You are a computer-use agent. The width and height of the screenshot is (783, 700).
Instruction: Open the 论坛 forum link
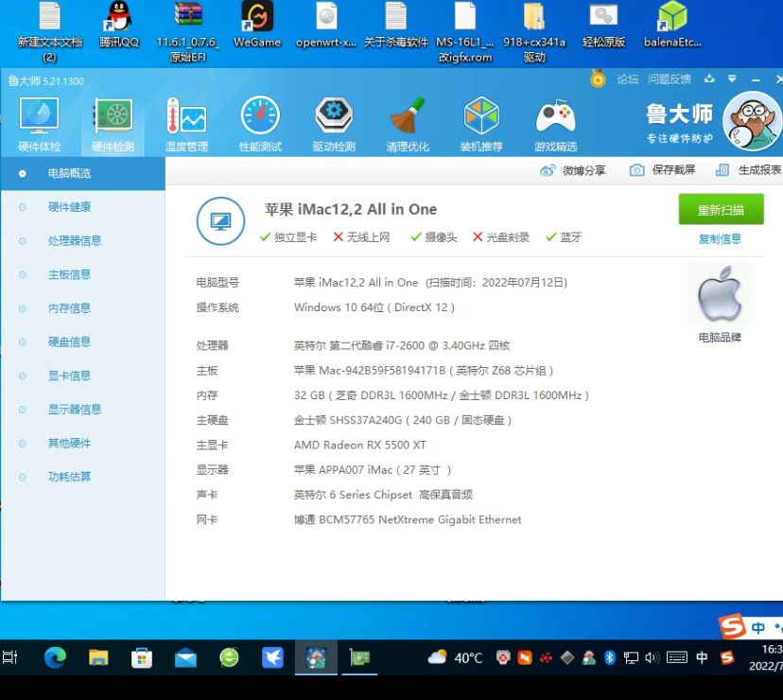(627, 79)
